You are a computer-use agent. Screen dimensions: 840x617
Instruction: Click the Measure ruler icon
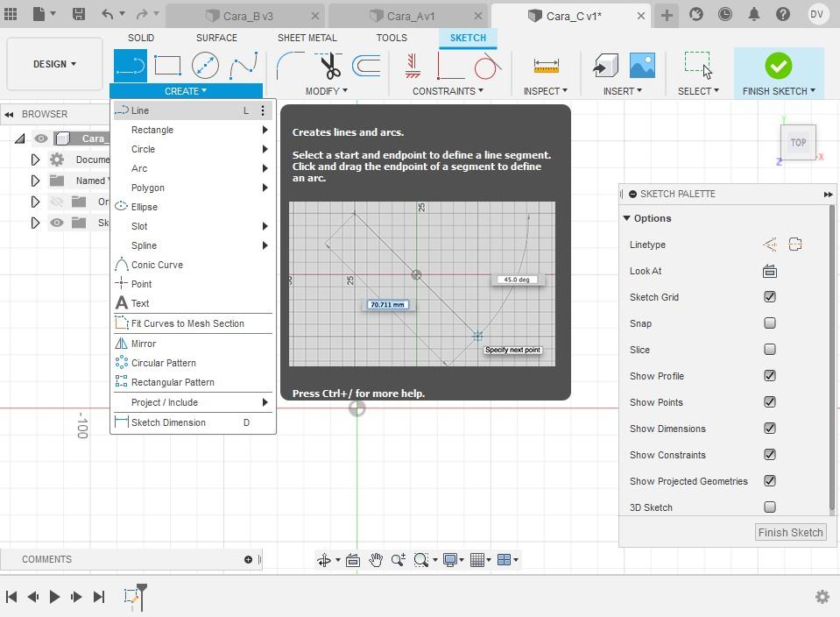[x=546, y=66]
